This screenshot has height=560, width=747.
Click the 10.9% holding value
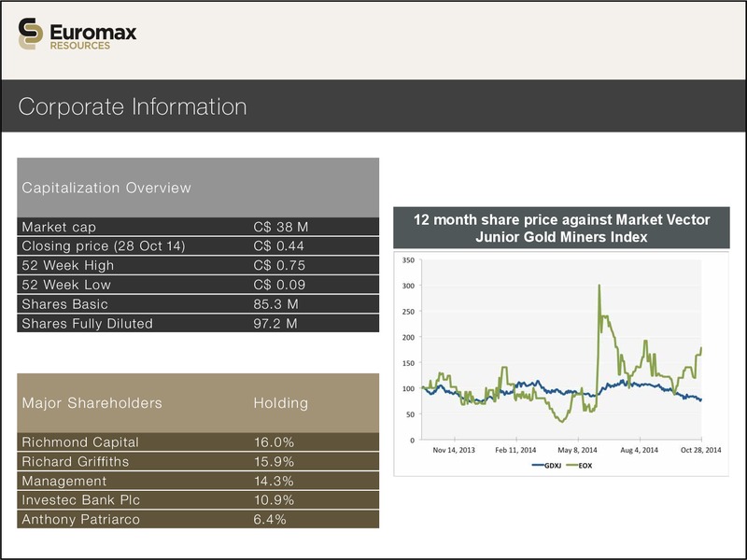pos(274,500)
